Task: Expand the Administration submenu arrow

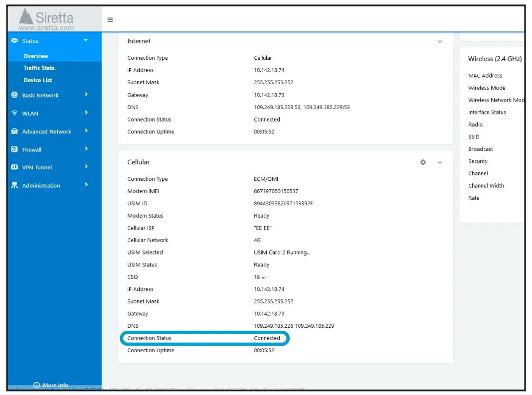Action: 86,185
